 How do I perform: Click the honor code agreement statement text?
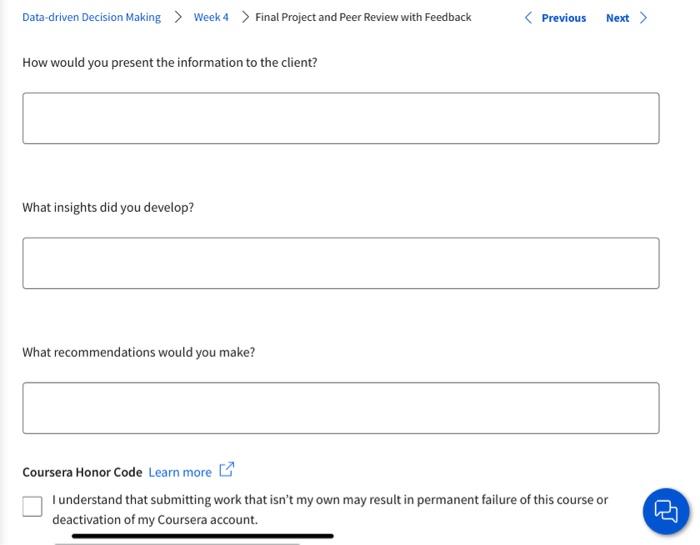coord(330,509)
